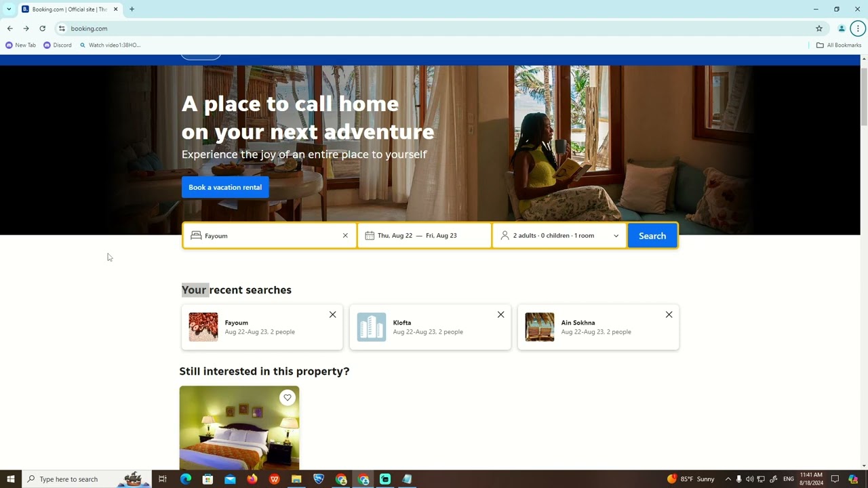
Task: Click chevron arrow in guests field
Action: [x=616, y=236]
